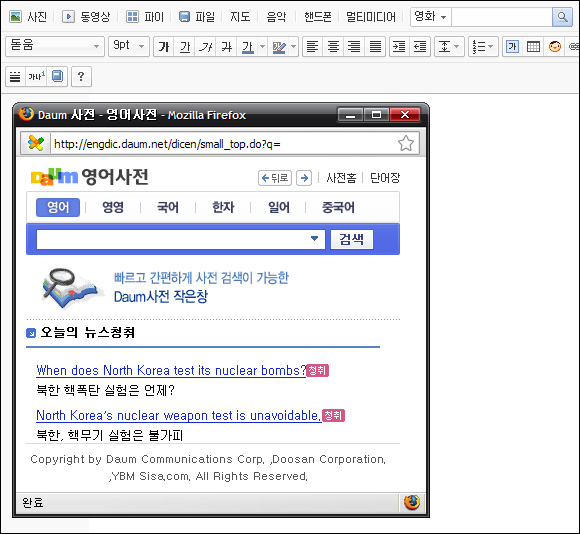Image resolution: width=580 pixels, height=534 pixels.
Task: Open the 핸드폰 mobile option
Action: (x=318, y=17)
